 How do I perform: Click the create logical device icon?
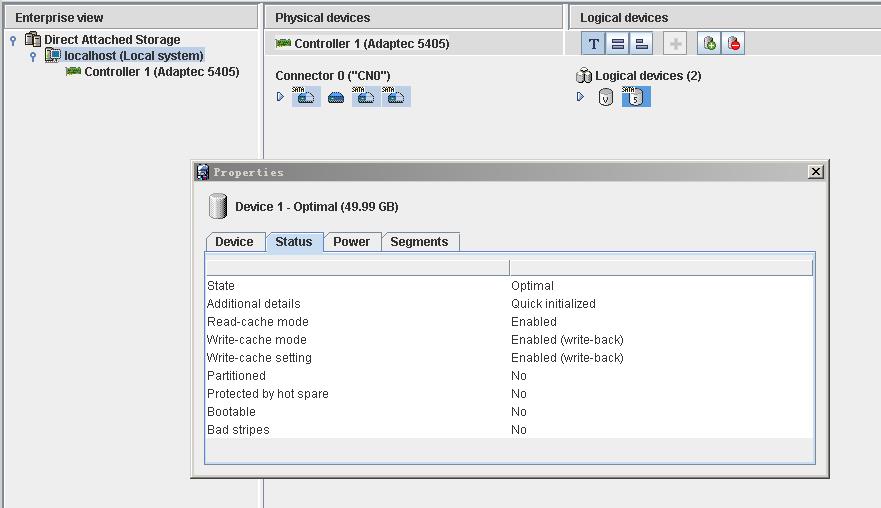(x=709, y=44)
